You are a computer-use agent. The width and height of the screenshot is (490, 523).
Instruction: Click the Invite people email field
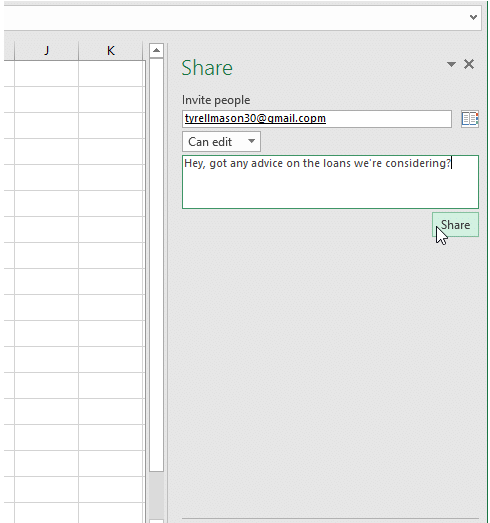(317, 119)
